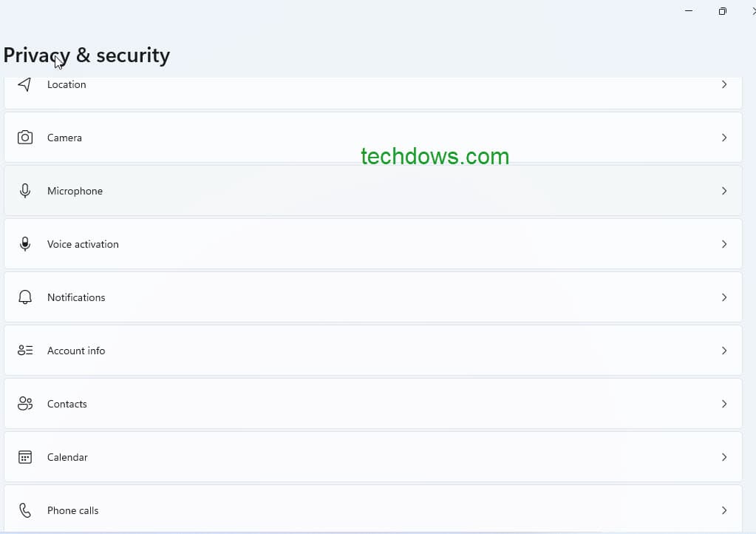Expand the Microphone settings chevron
Screen dimensions: 756x534
point(724,191)
